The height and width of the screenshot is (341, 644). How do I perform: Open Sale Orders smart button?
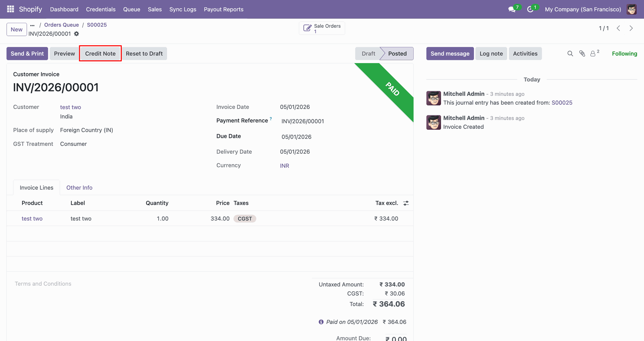322,28
